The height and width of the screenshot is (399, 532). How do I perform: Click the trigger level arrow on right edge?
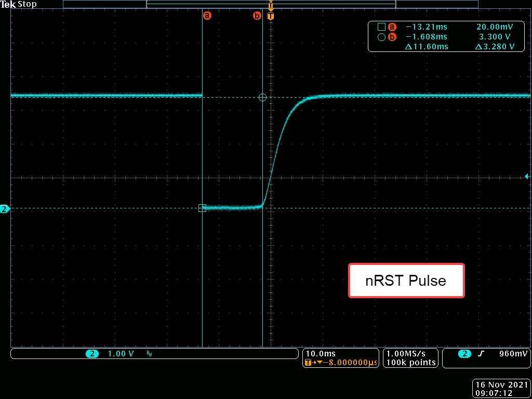point(527,177)
